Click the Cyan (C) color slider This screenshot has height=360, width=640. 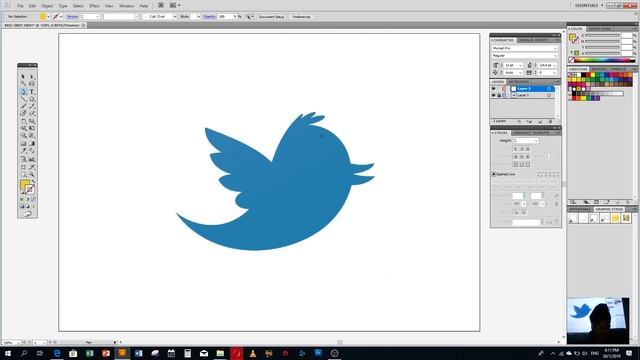click(x=602, y=36)
